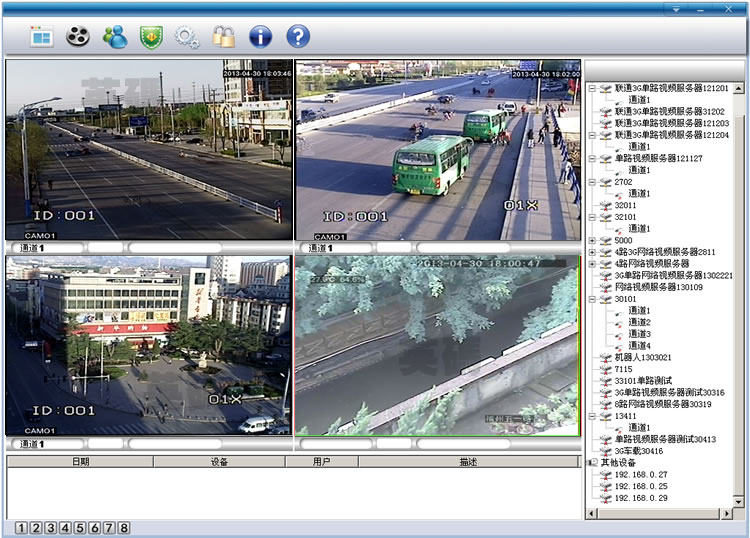Select 机器人1303021 device
Screen dimensions: 750x538
coord(643,358)
